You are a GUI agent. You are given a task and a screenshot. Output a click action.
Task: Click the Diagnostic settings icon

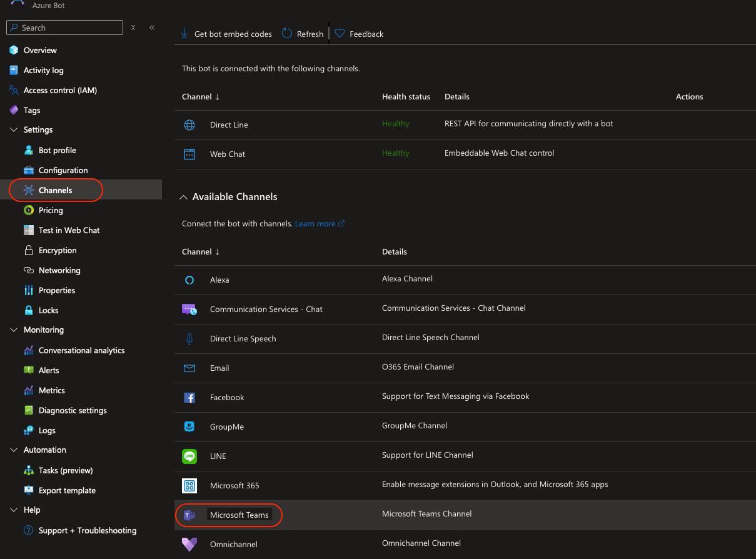(29, 410)
